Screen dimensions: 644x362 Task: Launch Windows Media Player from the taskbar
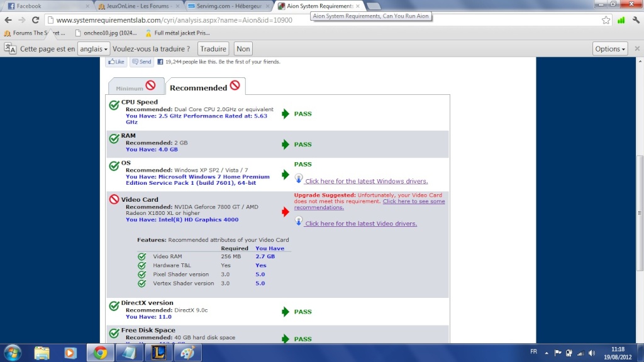[x=70, y=353]
